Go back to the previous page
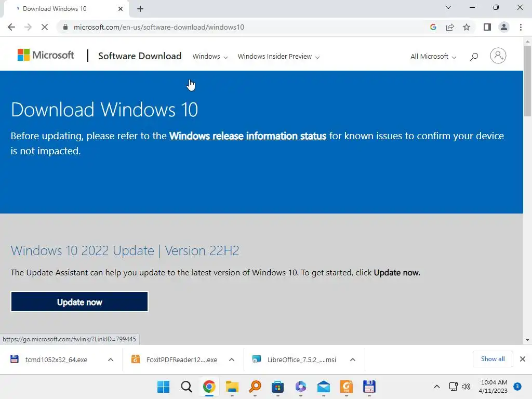The width and height of the screenshot is (532, 399). click(11, 27)
